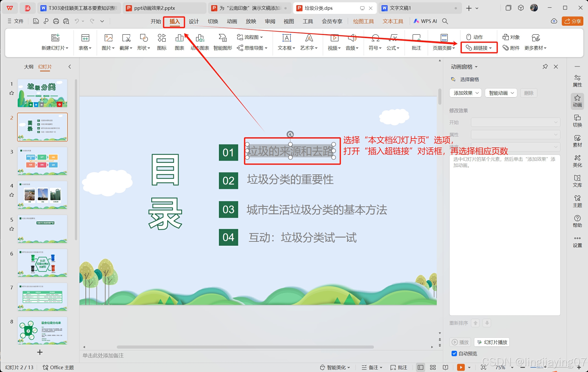Open the 智能动画 dropdown
This screenshot has width=588, height=372.
[501, 93]
